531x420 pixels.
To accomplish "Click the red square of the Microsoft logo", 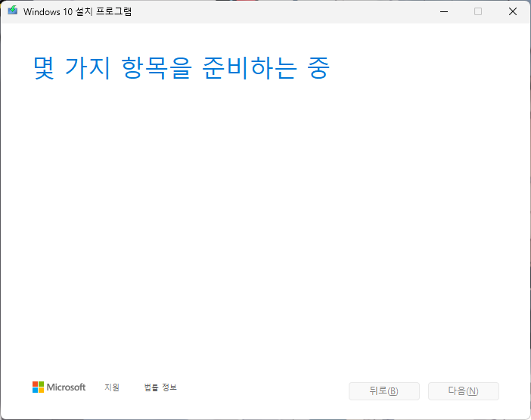I will (36, 384).
